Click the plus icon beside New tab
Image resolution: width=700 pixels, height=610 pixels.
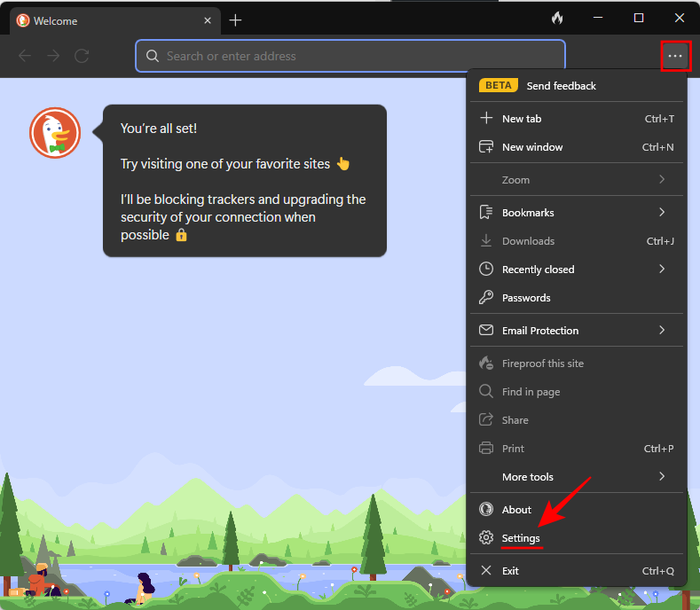coord(486,118)
